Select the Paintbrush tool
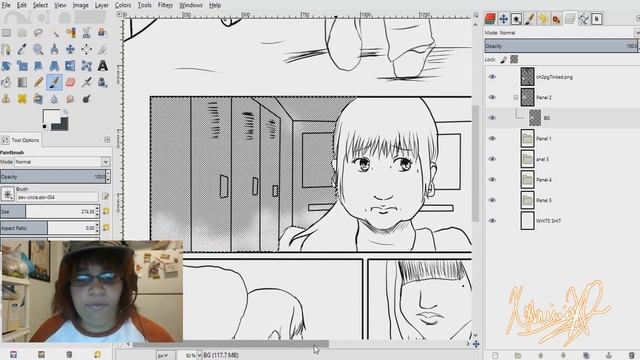The image size is (640, 360). point(54,82)
